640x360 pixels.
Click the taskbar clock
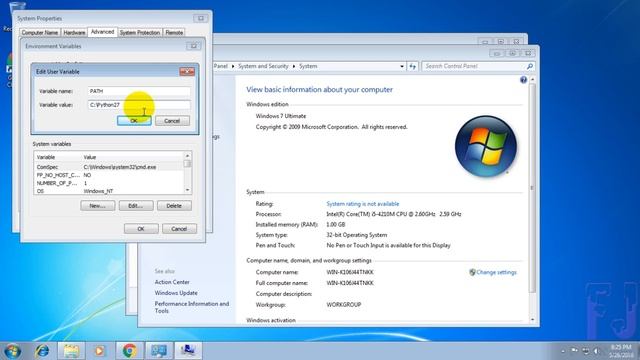tap(621, 351)
